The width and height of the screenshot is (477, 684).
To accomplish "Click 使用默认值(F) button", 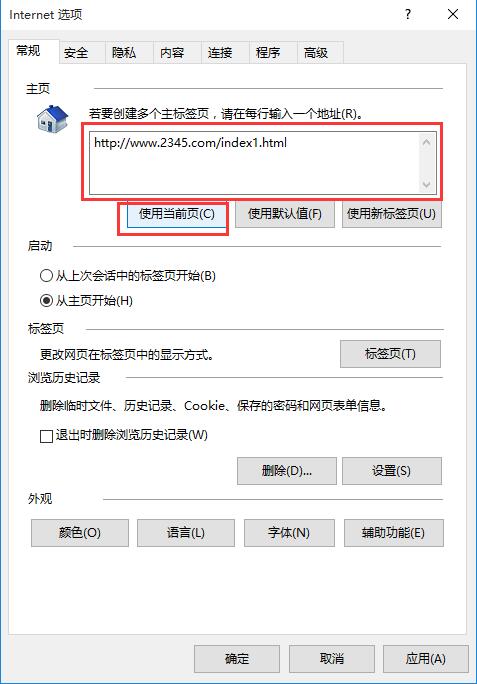I will pos(285,214).
